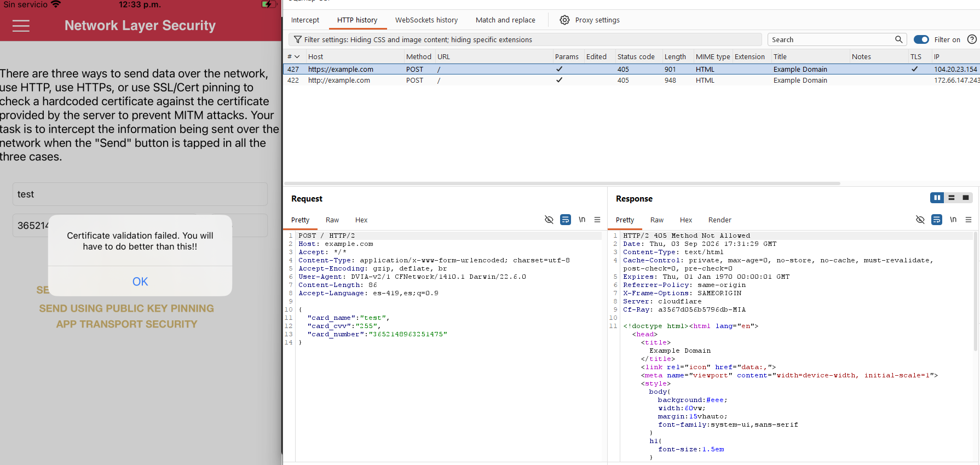Select the history row for http://example.com

click(x=632, y=81)
